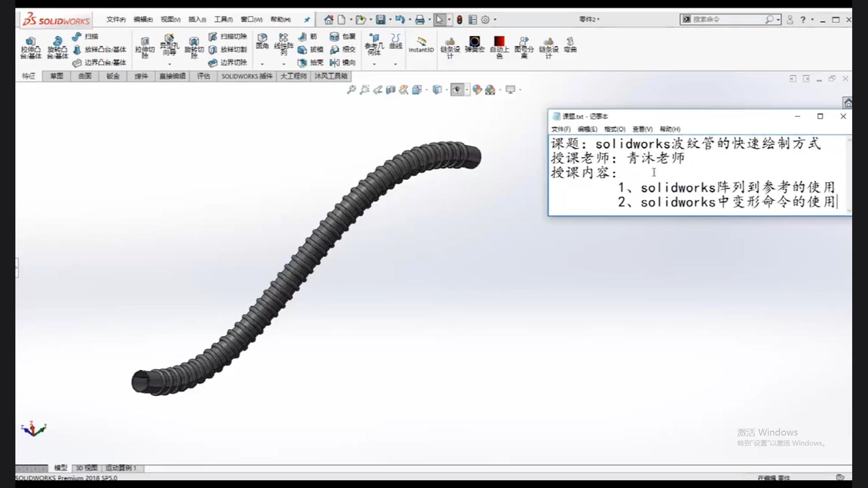Image resolution: width=868 pixels, height=488 pixels.
Task: Switch to the 沐风工具箱 tab
Action: (331, 76)
